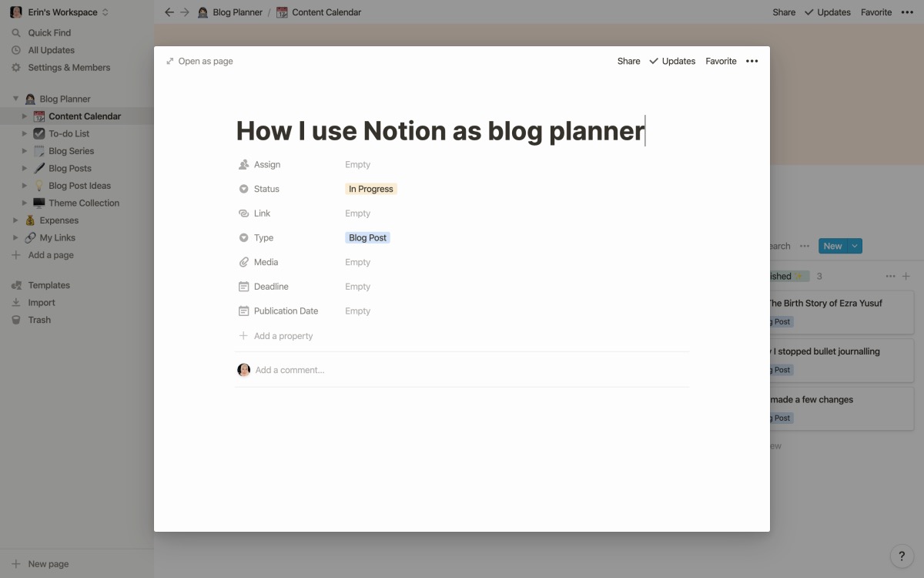Click the Empty value for Assign
Viewport: 924px width, 578px height.
[x=358, y=165]
